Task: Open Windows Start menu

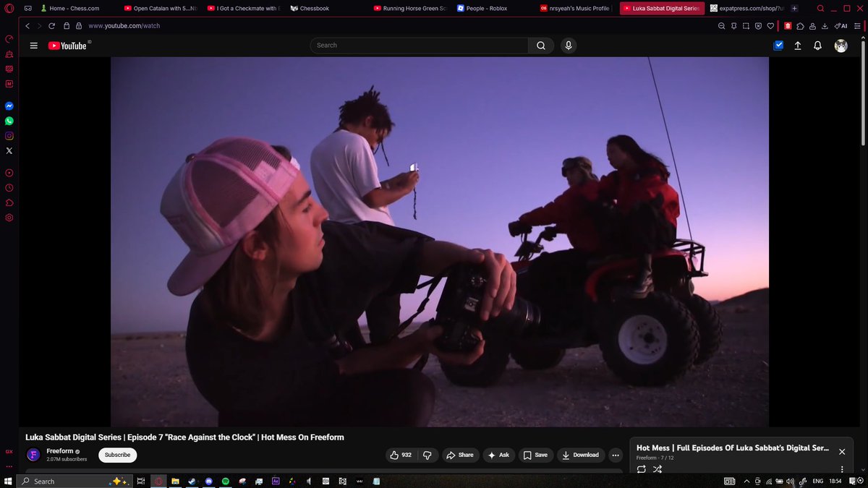Action: coord(9,481)
